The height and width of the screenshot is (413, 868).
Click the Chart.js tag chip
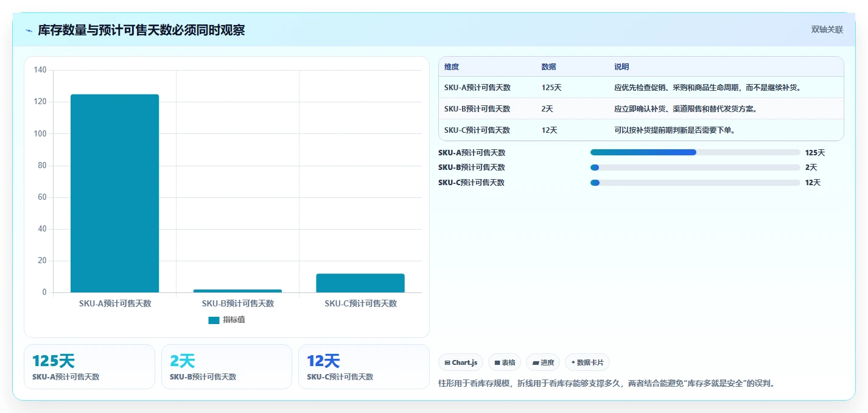(x=461, y=362)
